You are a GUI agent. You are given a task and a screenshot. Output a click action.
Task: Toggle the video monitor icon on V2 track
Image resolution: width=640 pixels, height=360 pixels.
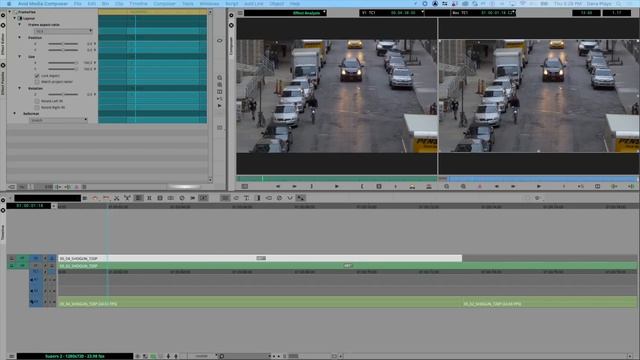[51, 258]
